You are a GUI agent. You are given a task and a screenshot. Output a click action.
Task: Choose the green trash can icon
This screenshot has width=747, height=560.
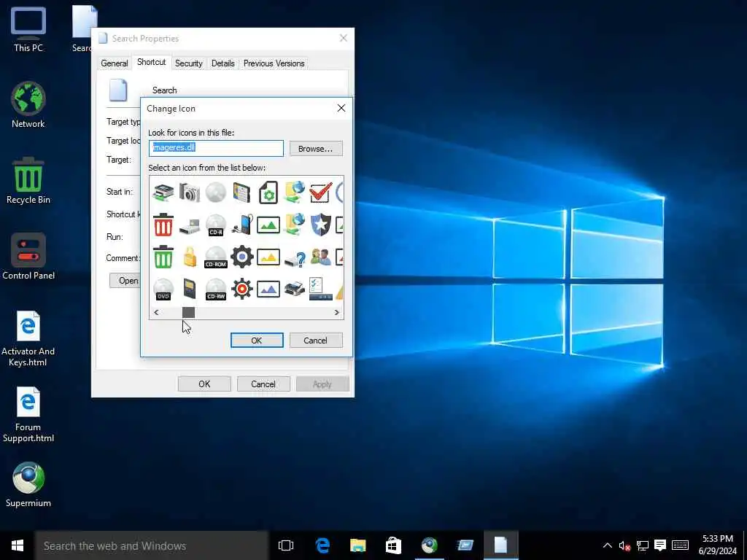tap(163, 257)
